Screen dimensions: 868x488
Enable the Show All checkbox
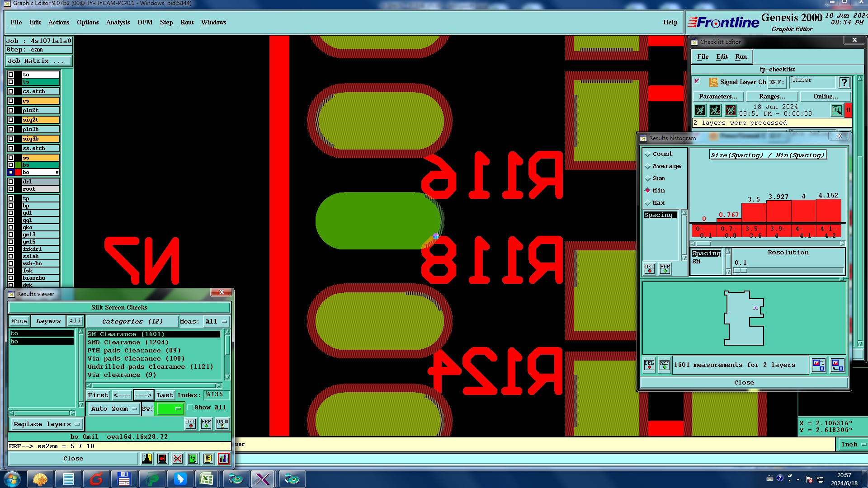(x=191, y=408)
